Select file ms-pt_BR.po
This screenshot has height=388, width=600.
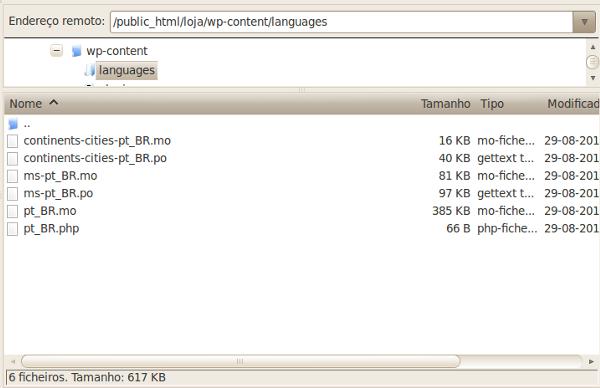[x=58, y=194]
